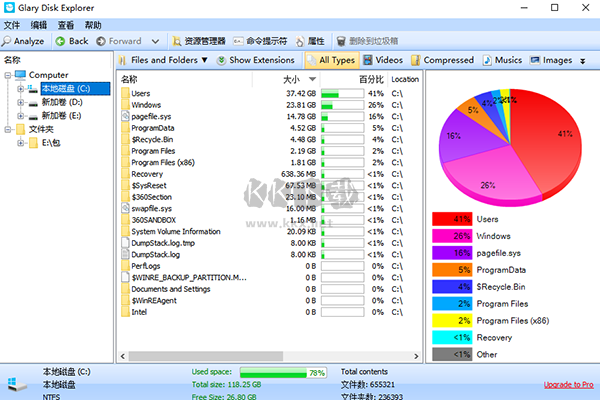The height and width of the screenshot is (400, 600).
Task: Sort list by 大小 column header
Action: (291, 79)
